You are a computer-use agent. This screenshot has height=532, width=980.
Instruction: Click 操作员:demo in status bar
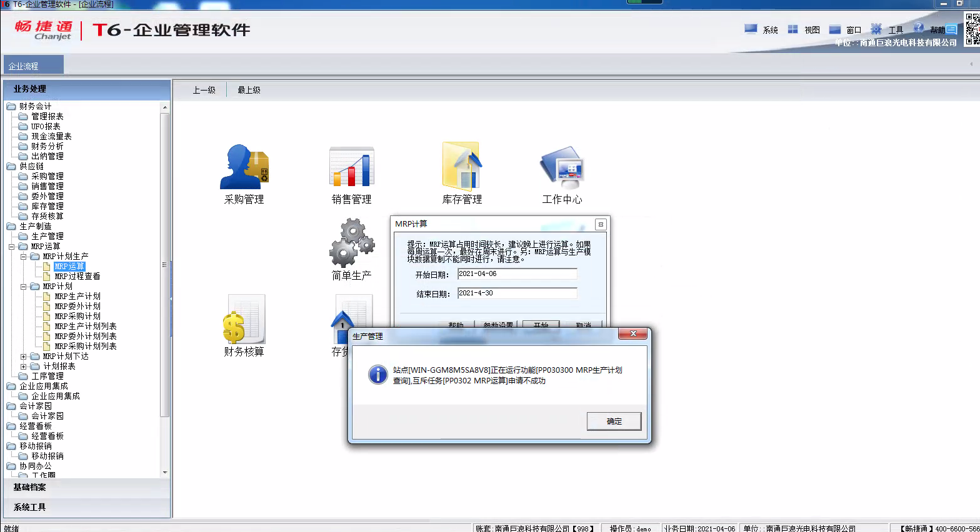click(630, 528)
